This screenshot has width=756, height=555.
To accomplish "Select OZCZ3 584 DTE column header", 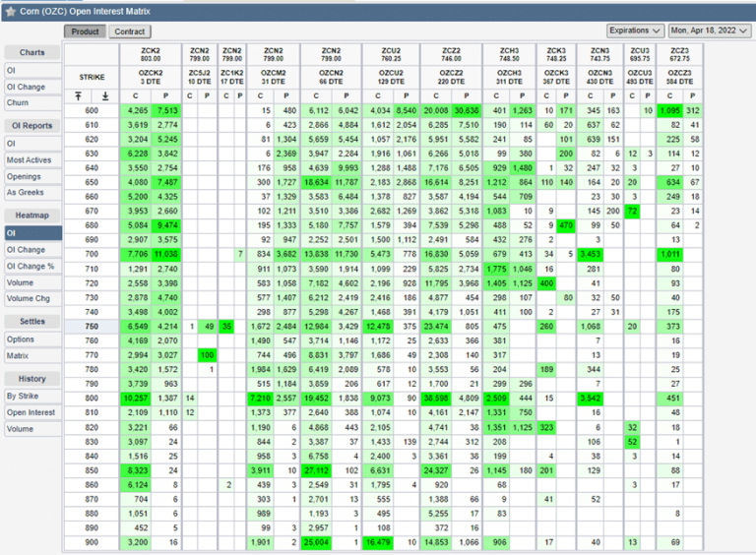I will pos(679,77).
